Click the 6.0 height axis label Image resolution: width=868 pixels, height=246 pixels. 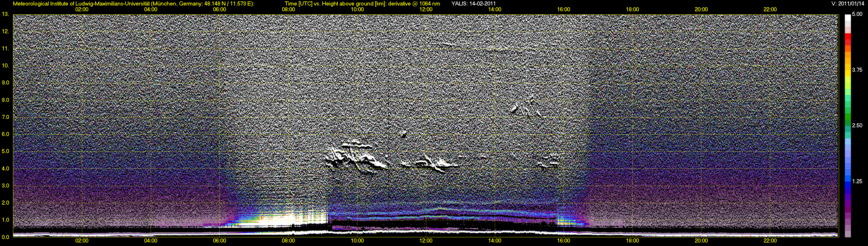[5, 134]
